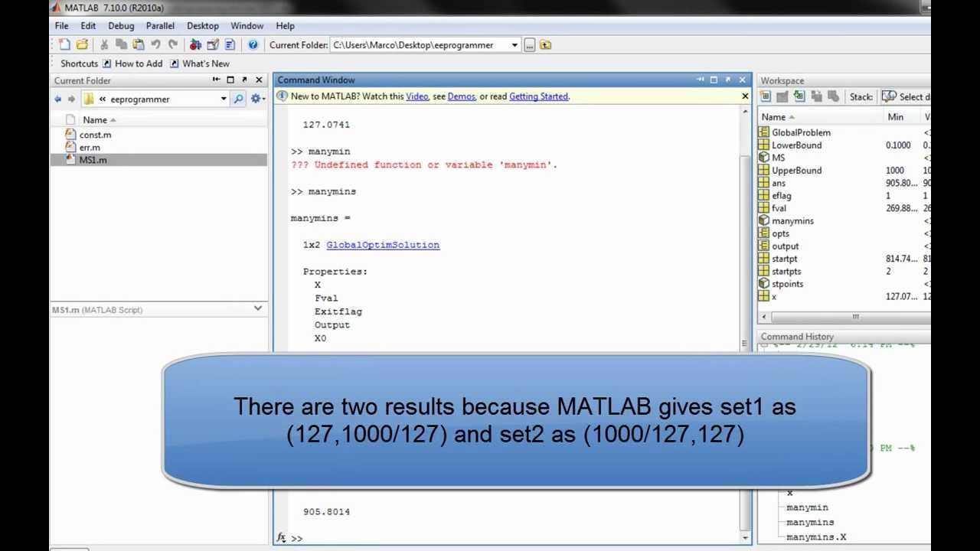Click the What's New shortcut
The image size is (980, 551).
[x=200, y=64]
